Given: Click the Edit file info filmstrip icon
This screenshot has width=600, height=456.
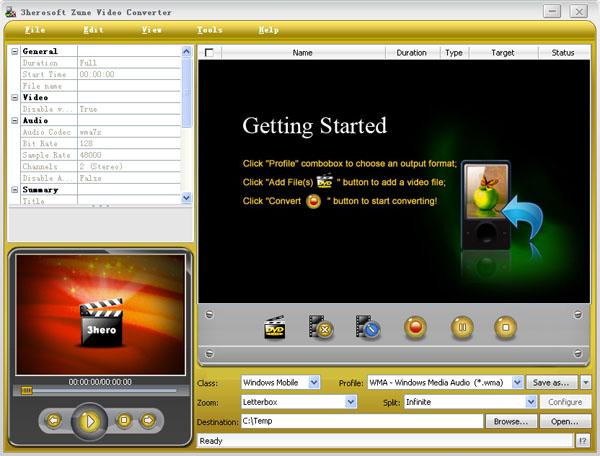Looking at the screenshot, I should (x=368, y=327).
